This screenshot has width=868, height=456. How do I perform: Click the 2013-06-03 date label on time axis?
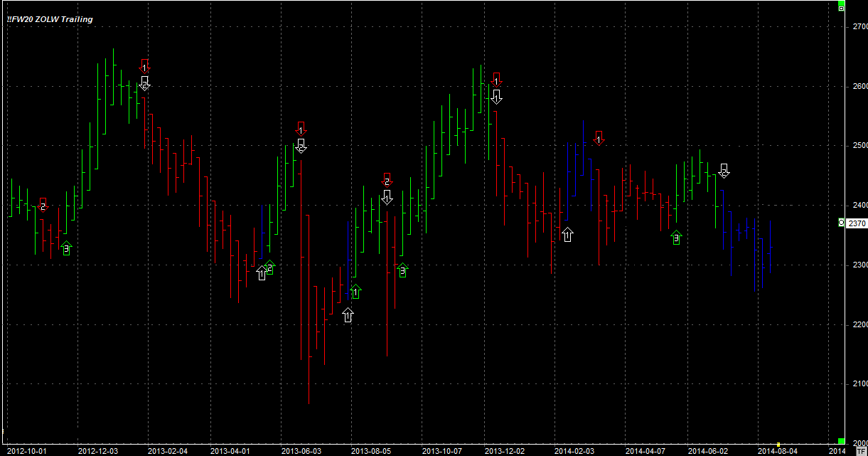(x=301, y=451)
